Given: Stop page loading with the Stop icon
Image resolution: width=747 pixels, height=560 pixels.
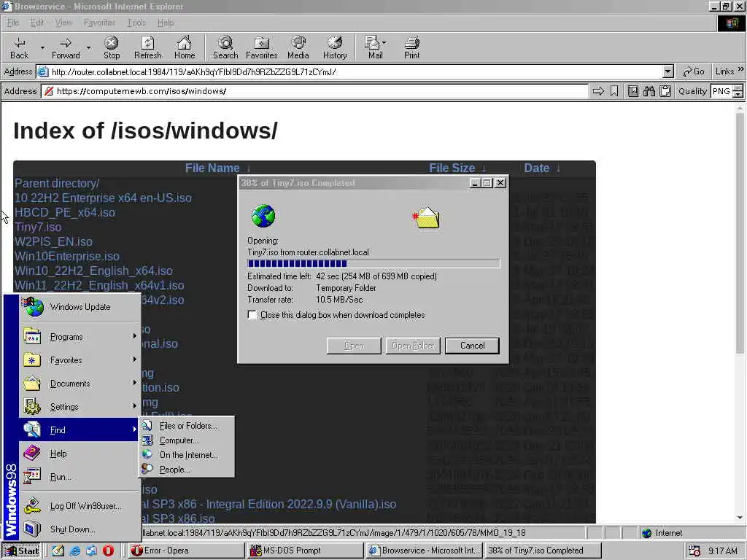Looking at the screenshot, I should 112,43.
